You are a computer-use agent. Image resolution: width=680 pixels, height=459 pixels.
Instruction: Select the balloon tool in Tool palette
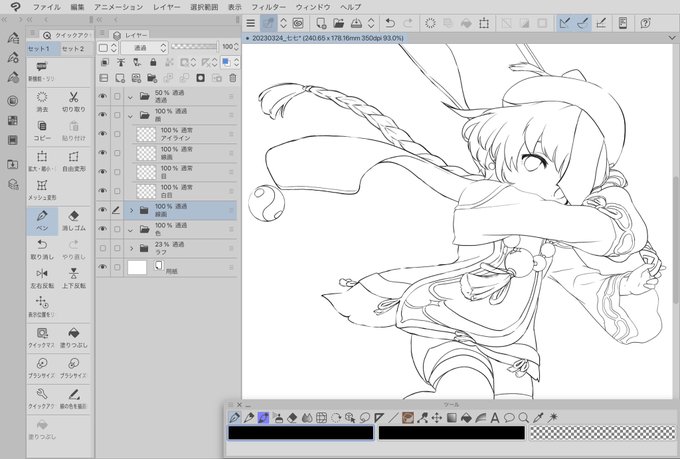(x=509, y=418)
